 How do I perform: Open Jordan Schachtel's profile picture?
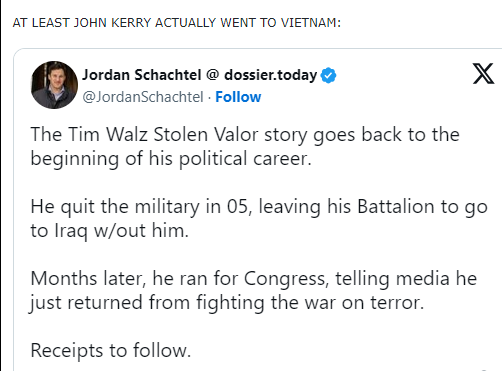click(54, 85)
